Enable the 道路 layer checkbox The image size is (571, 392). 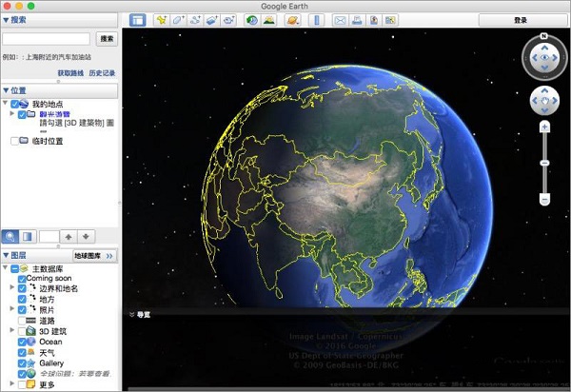click(x=23, y=322)
